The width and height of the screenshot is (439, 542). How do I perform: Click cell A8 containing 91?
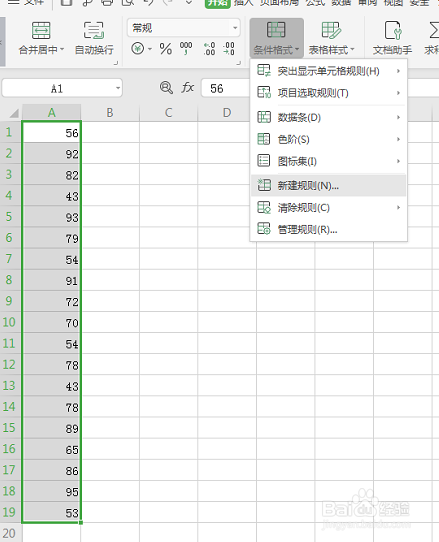click(52, 280)
